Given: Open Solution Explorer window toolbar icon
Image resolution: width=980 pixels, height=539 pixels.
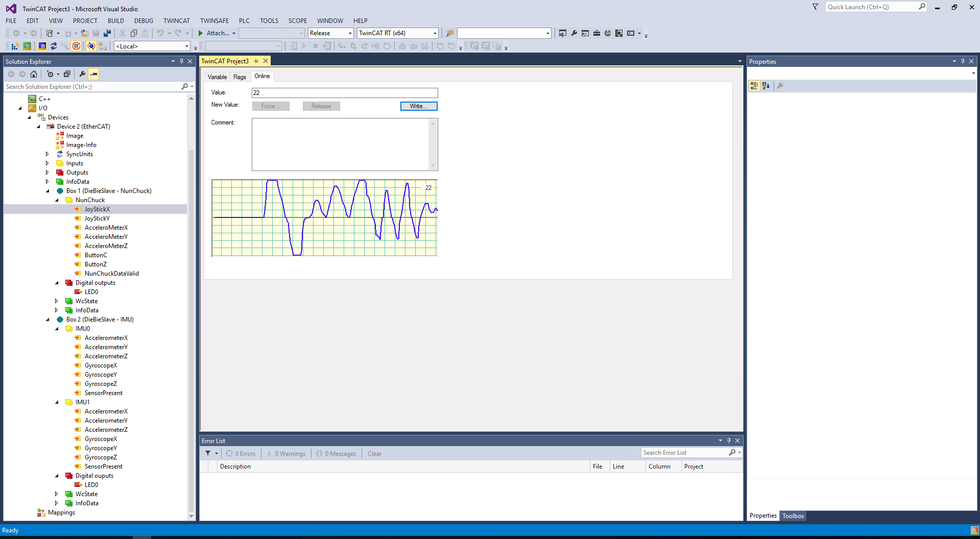Looking at the screenshot, I should (x=562, y=33).
